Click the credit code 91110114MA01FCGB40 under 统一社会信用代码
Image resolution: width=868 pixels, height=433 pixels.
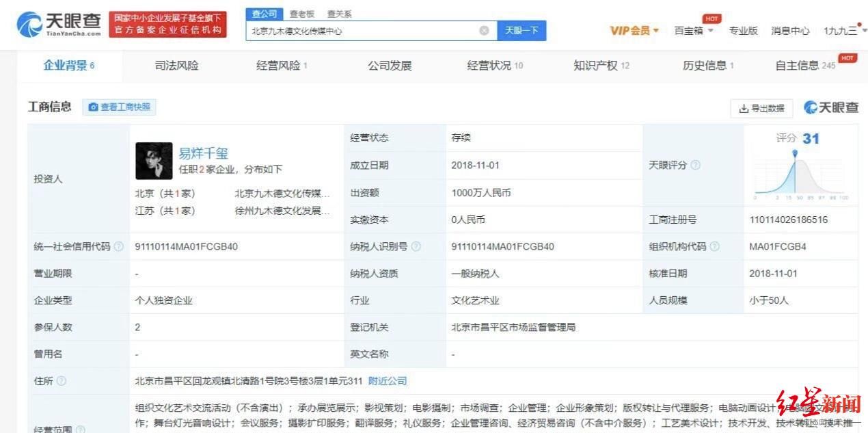pyautogui.click(x=187, y=246)
